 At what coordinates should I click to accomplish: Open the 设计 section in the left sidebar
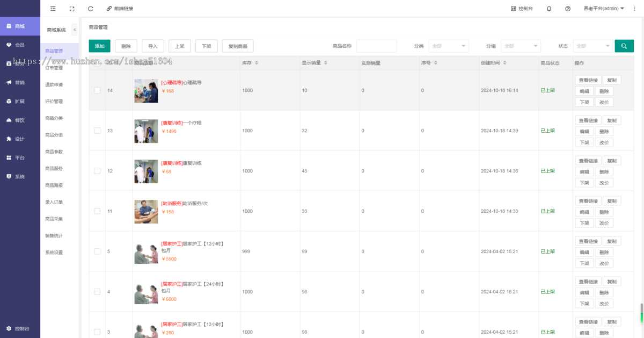pos(20,139)
